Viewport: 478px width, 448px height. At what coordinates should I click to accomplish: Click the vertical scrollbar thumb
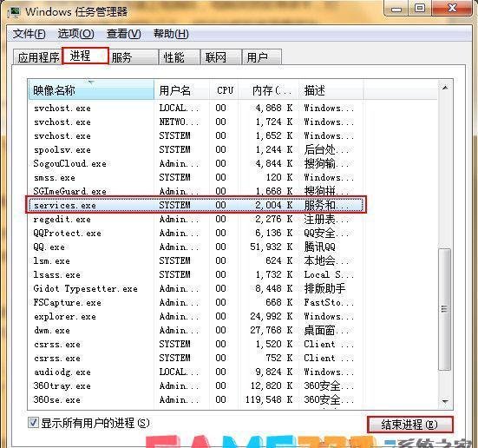coord(444,309)
